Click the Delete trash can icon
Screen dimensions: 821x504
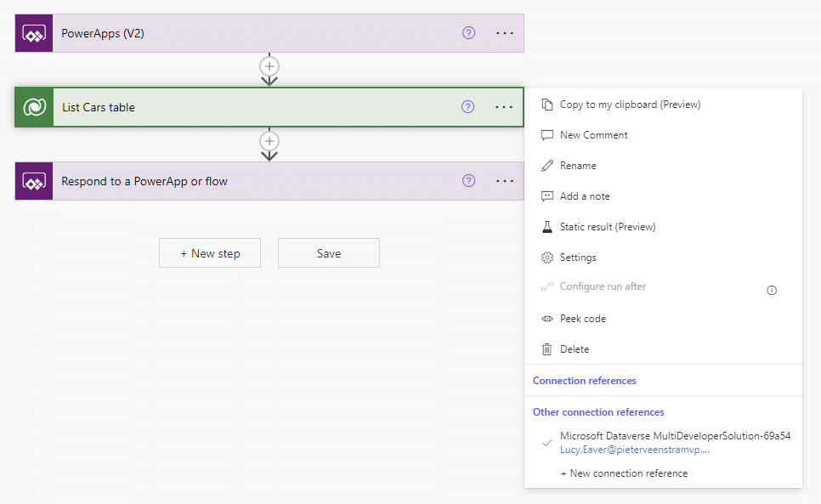(x=547, y=349)
